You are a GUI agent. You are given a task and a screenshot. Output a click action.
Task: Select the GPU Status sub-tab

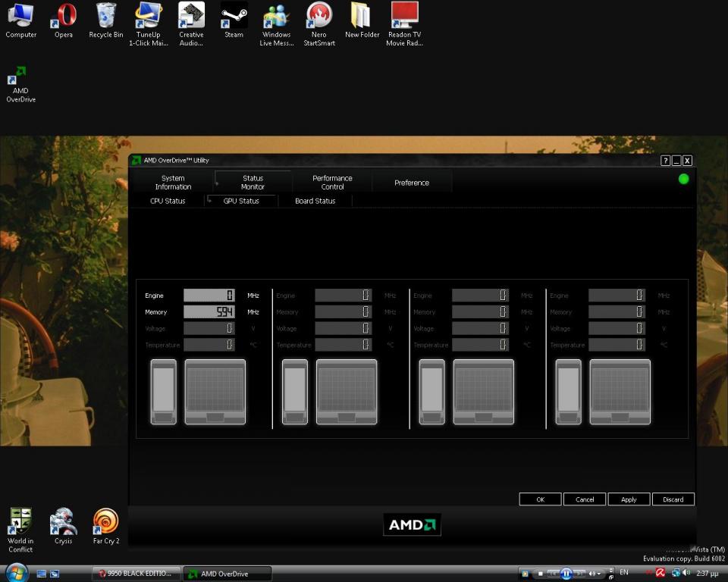pyautogui.click(x=241, y=201)
